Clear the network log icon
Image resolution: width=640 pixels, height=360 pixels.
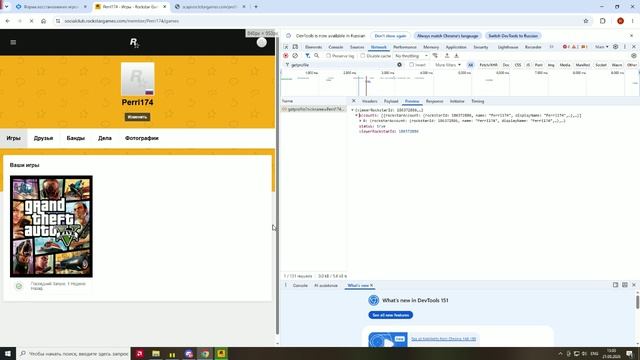pyautogui.click(x=295, y=56)
